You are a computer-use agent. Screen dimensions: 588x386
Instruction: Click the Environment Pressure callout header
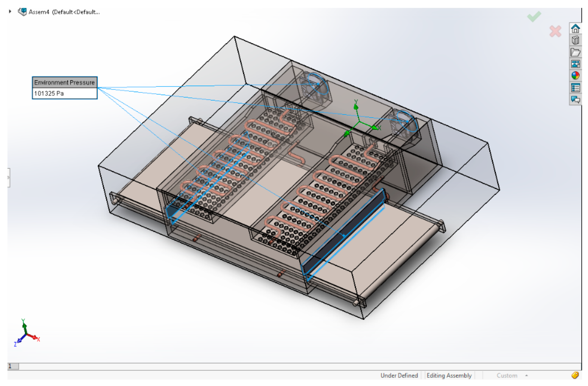point(65,83)
